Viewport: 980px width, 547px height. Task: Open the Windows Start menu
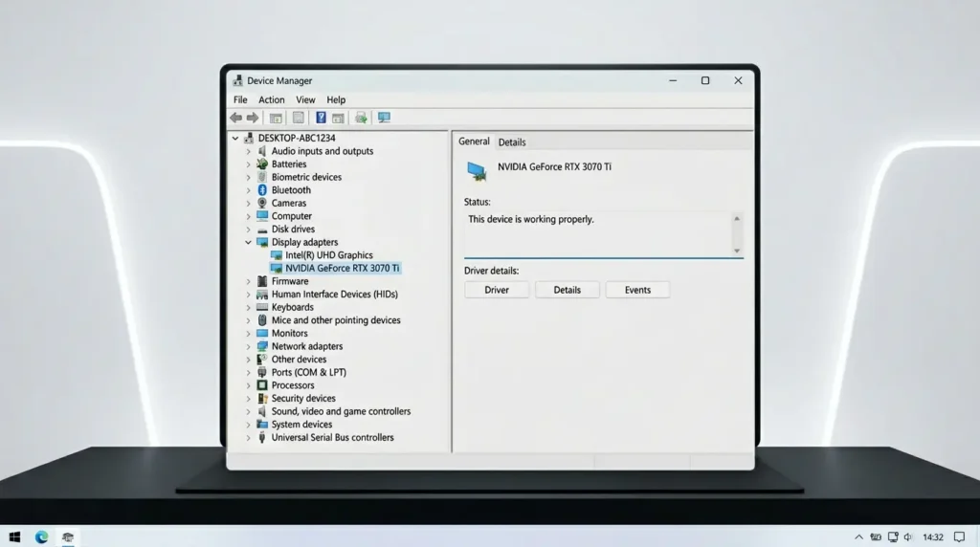(x=15, y=537)
